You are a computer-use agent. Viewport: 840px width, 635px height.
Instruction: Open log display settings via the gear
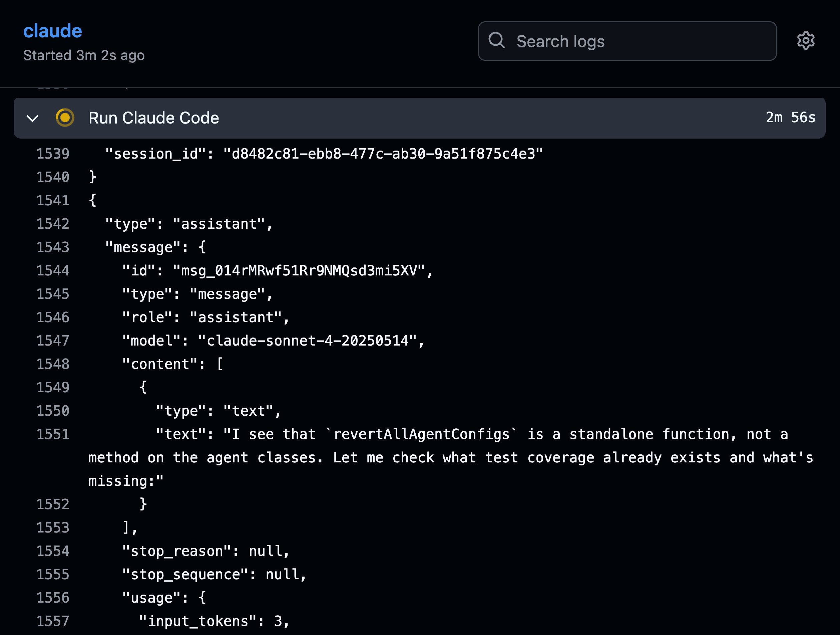pos(806,41)
